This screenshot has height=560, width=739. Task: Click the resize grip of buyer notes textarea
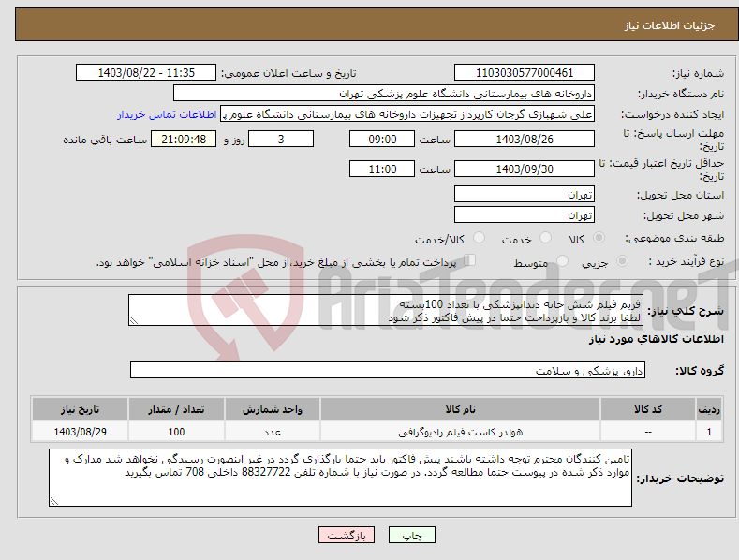(x=54, y=501)
